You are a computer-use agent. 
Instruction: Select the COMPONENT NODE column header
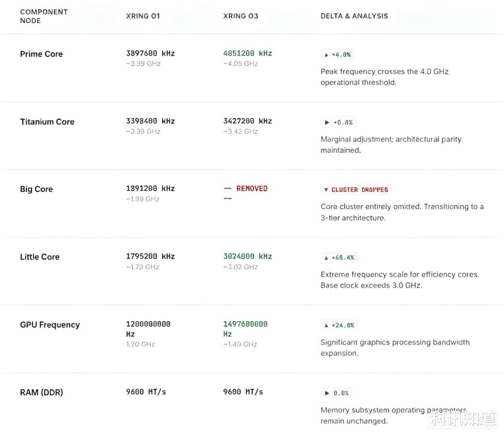tap(44, 16)
